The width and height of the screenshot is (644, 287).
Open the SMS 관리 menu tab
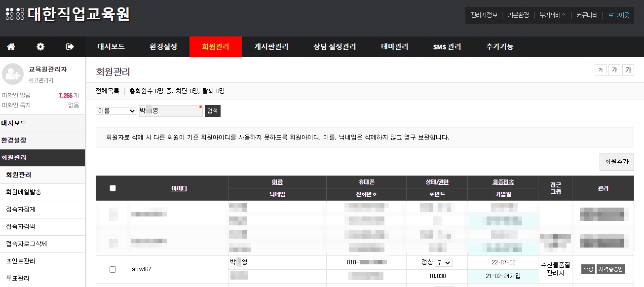pyautogui.click(x=447, y=47)
